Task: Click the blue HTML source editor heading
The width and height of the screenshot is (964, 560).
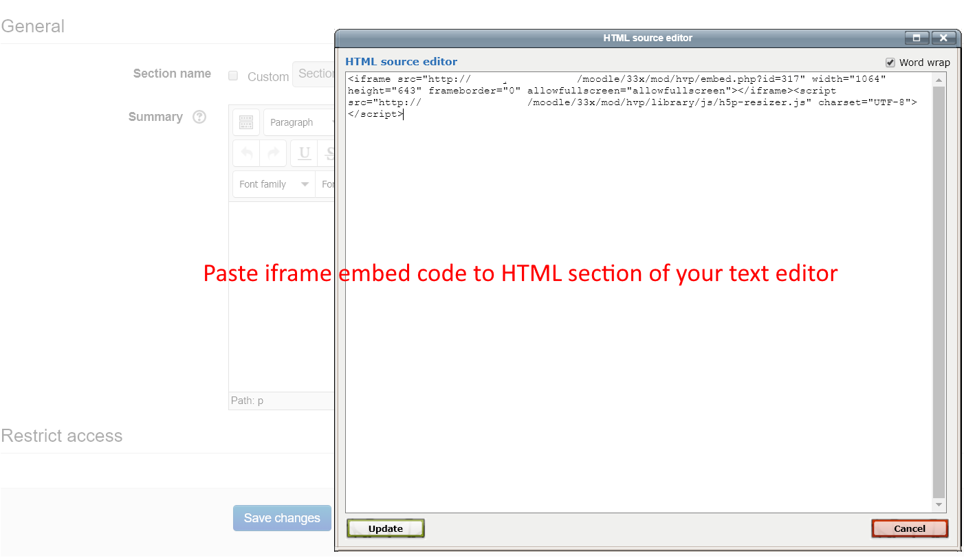Action: [401, 62]
